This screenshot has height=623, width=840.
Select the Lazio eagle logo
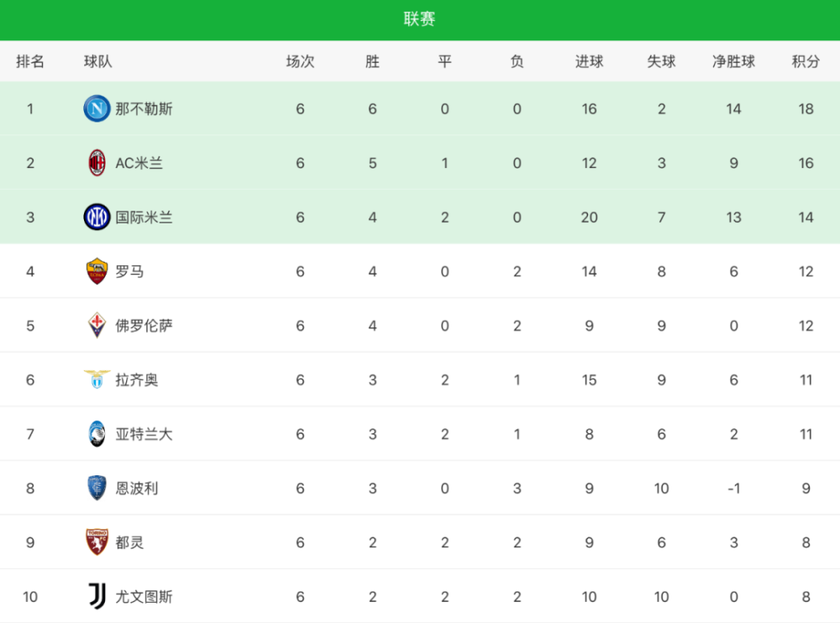[97, 380]
